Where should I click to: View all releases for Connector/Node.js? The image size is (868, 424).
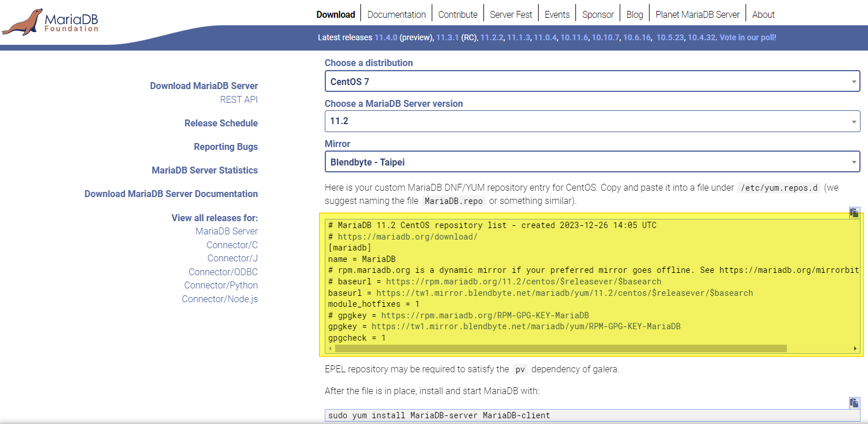coord(220,299)
